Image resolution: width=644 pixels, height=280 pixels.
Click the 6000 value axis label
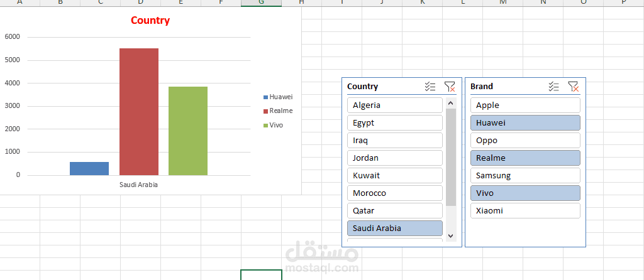coord(13,37)
